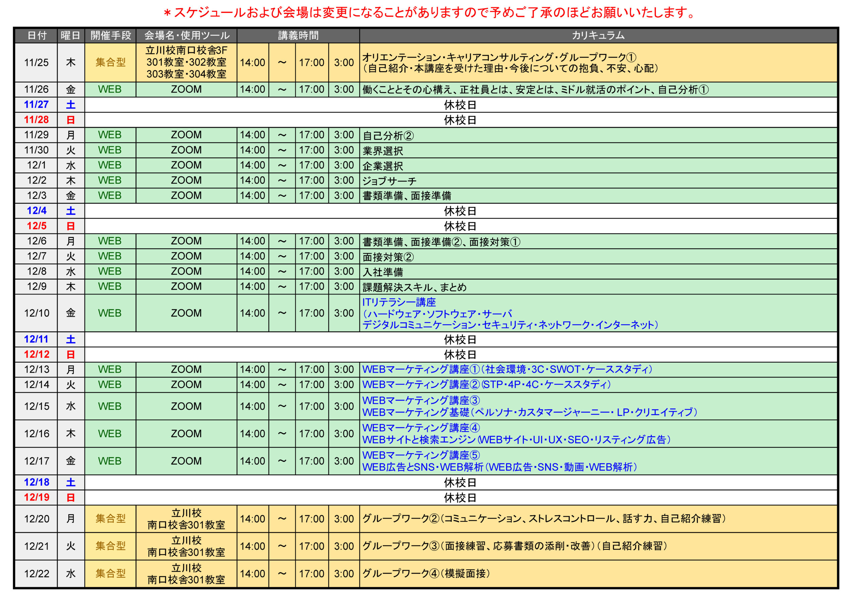
Task: Click the グループワーク③ curriculum cell
Action: click(598, 546)
